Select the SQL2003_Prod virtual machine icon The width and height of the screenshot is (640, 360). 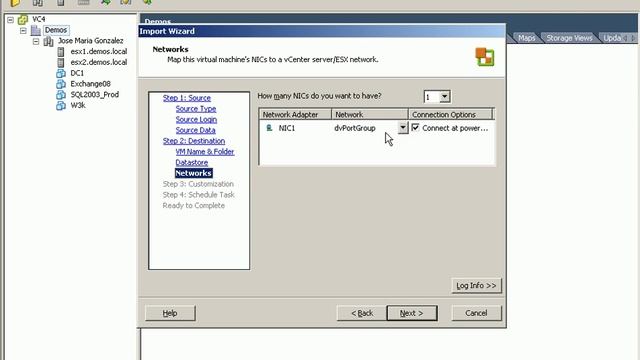point(61,95)
